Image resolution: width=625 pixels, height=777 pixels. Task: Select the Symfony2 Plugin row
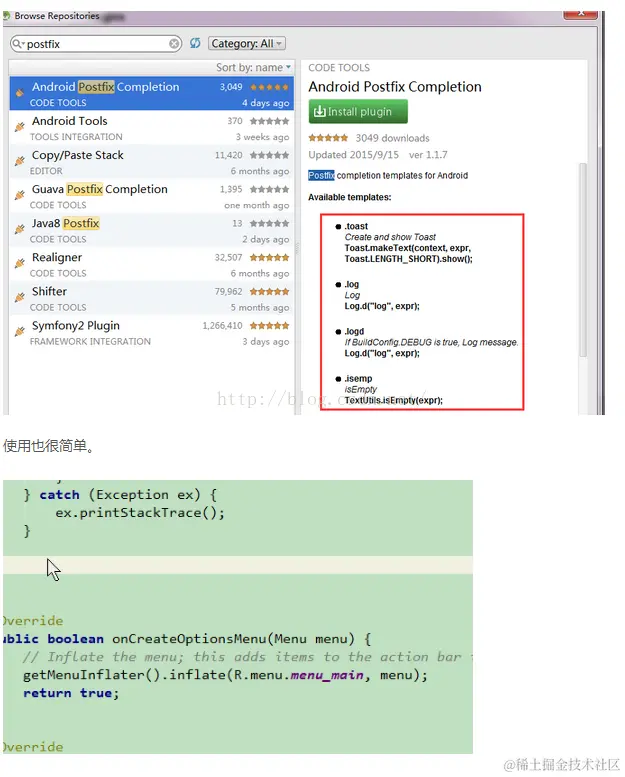tap(152, 333)
